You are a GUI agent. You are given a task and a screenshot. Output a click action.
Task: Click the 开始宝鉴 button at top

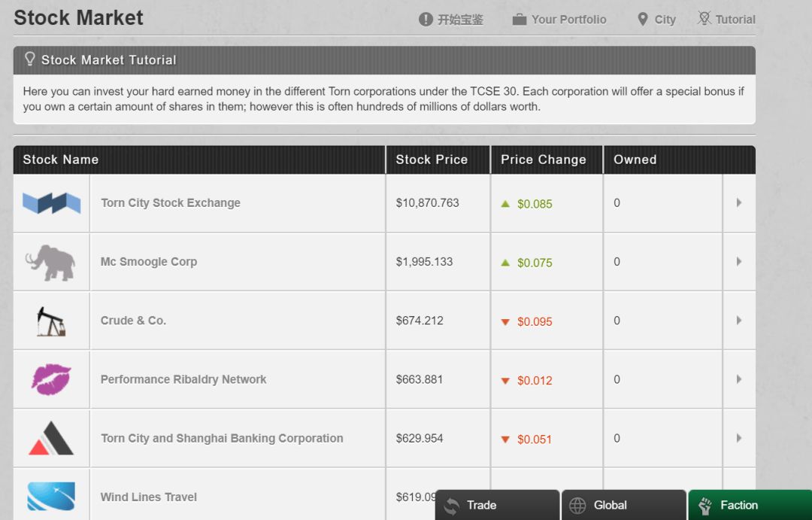[451, 20]
